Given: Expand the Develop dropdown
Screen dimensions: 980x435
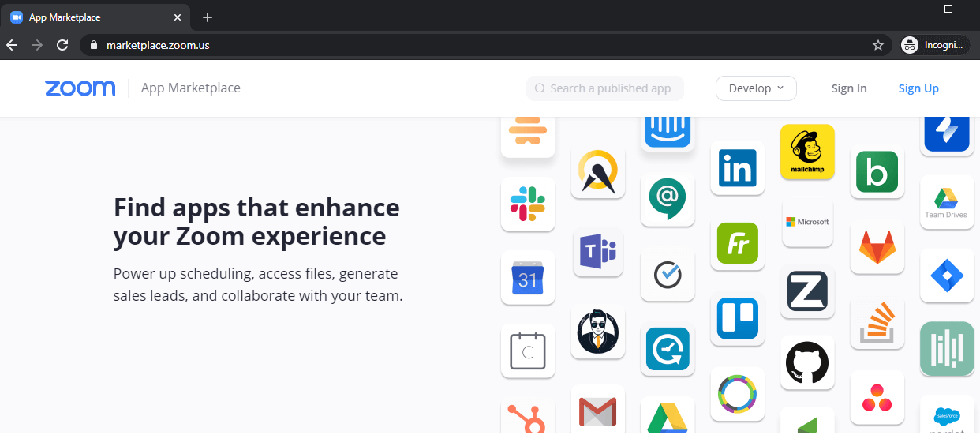Looking at the screenshot, I should pyautogui.click(x=756, y=88).
